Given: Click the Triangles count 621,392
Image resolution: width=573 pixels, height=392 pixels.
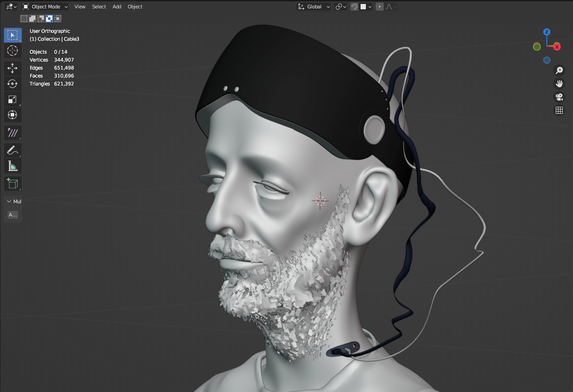Looking at the screenshot, I should pos(64,84).
